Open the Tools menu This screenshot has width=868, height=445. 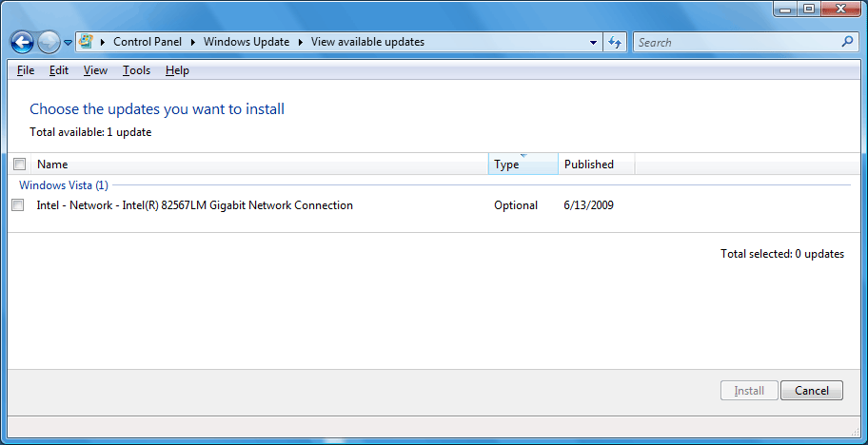(x=136, y=70)
